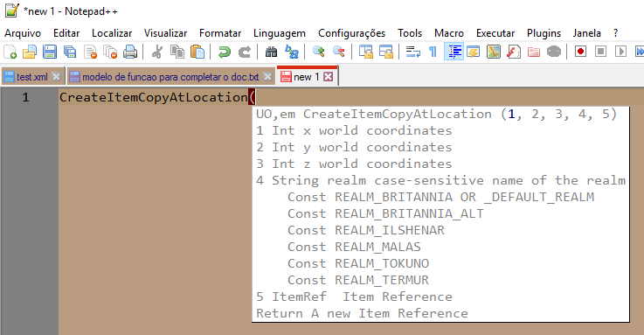The width and height of the screenshot is (644, 335).
Task: Click the Zoom Out magnifier icon
Action: click(x=339, y=52)
